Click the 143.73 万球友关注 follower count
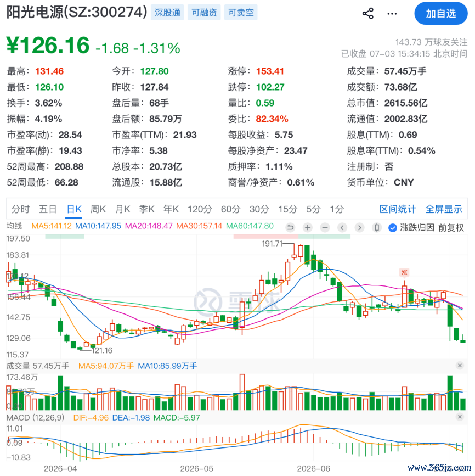This screenshot has height=476, width=475. click(x=431, y=42)
